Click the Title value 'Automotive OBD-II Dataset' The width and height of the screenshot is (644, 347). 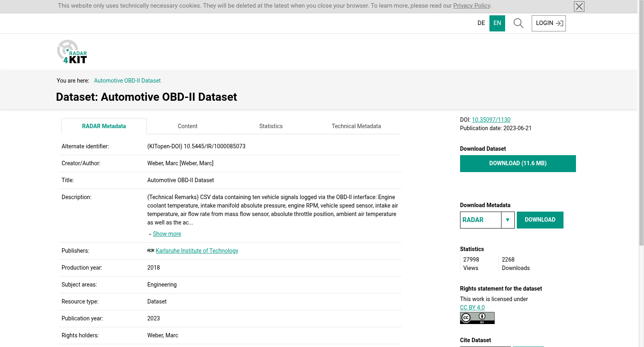click(180, 180)
